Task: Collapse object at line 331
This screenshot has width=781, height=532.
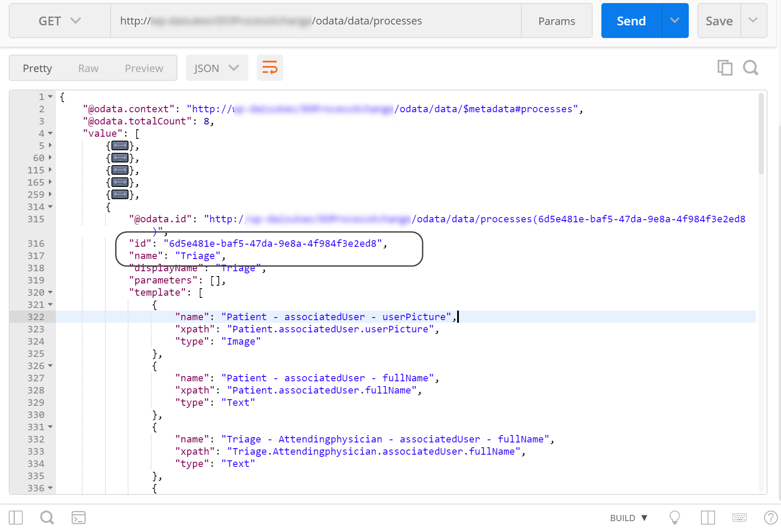Action: [50, 427]
